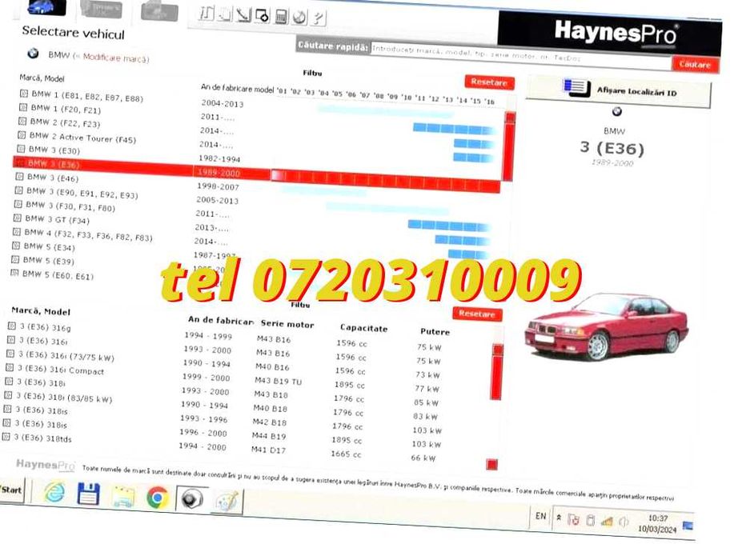Click the lower list scroll-down red square
The image size is (738, 560).
(x=491, y=465)
